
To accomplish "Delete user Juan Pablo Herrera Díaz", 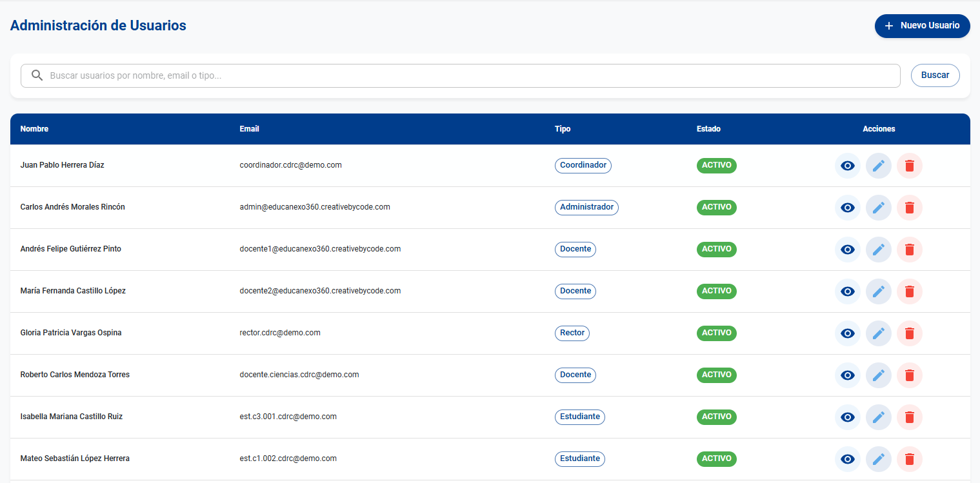I will point(910,166).
